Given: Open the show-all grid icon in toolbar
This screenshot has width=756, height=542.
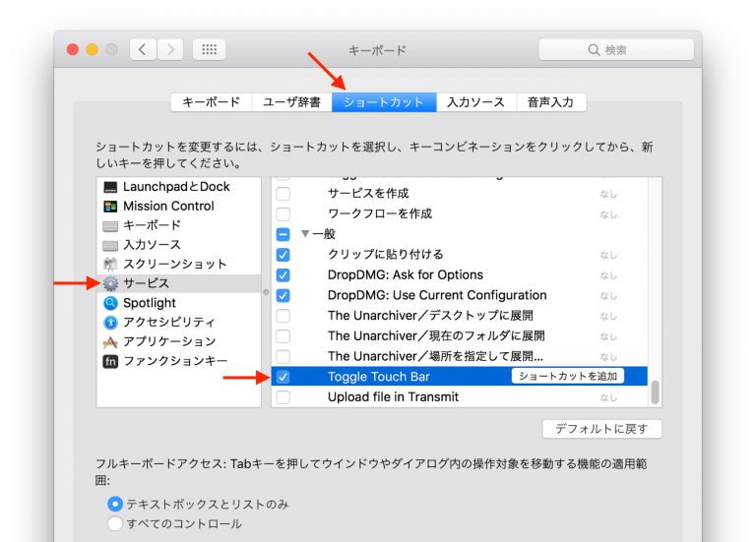Looking at the screenshot, I should tap(209, 49).
